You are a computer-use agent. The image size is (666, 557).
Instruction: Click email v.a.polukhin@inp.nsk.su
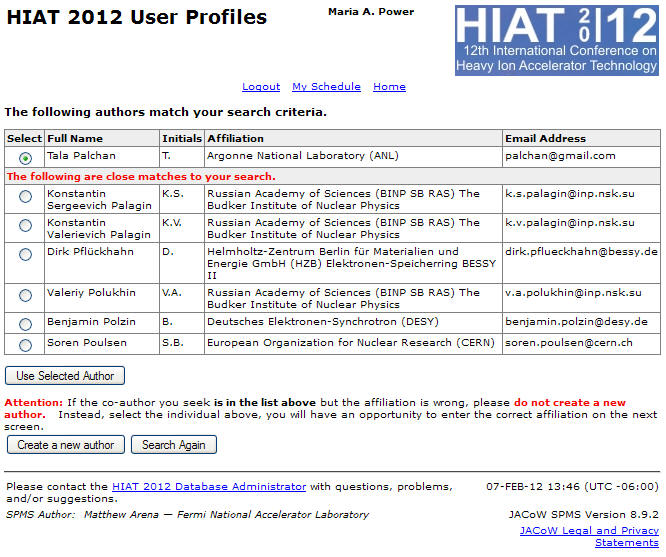click(x=573, y=293)
